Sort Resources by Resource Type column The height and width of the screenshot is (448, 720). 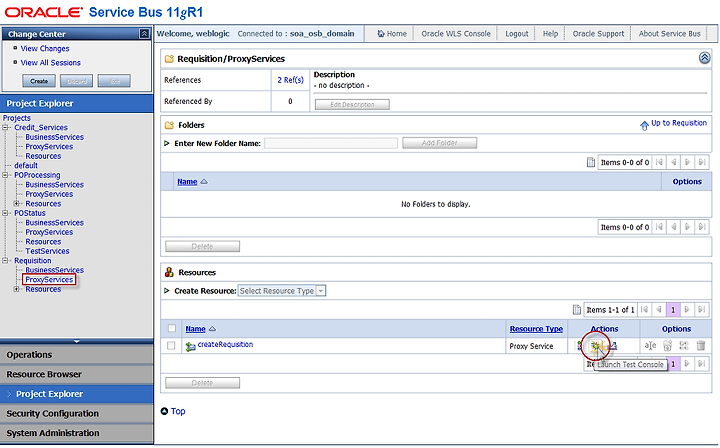(536, 329)
